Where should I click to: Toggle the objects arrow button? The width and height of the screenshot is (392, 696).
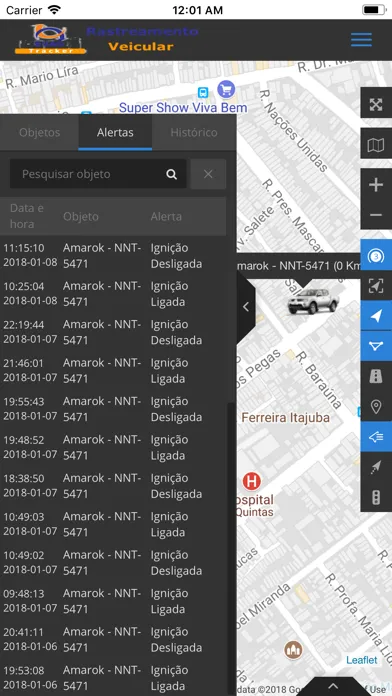pos(376,316)
